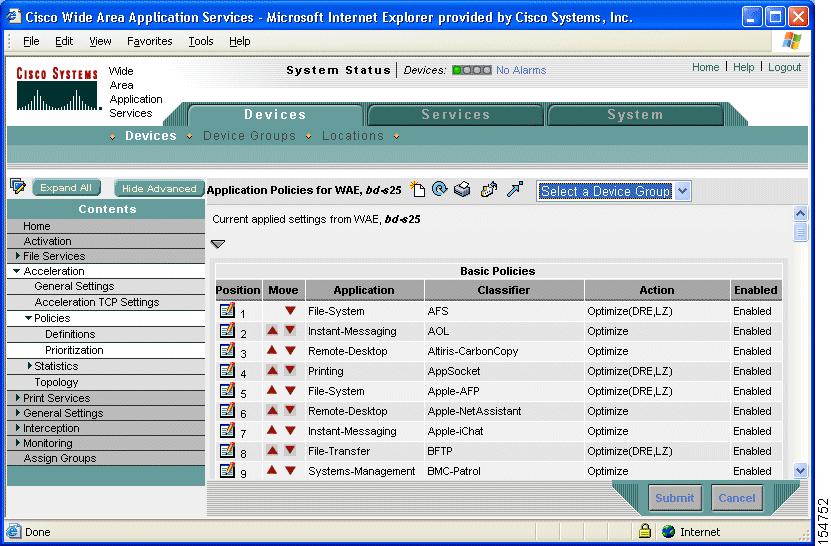Expand Statistics under Acceleration
Screen dimensions: 831x546
coord(30,366)
